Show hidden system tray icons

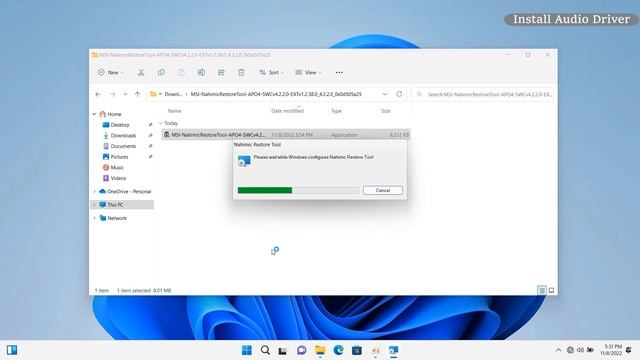pos(558,350)
